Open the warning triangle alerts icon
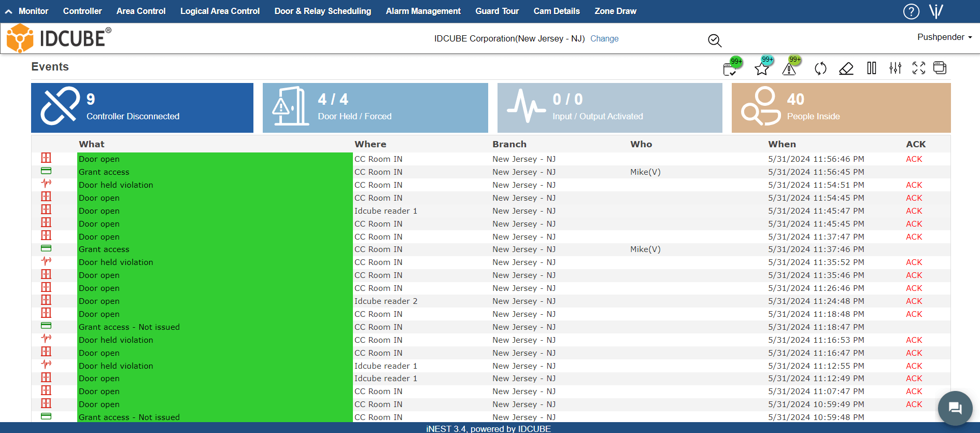Viewport: 980px width, 433px height. point(789,69)
